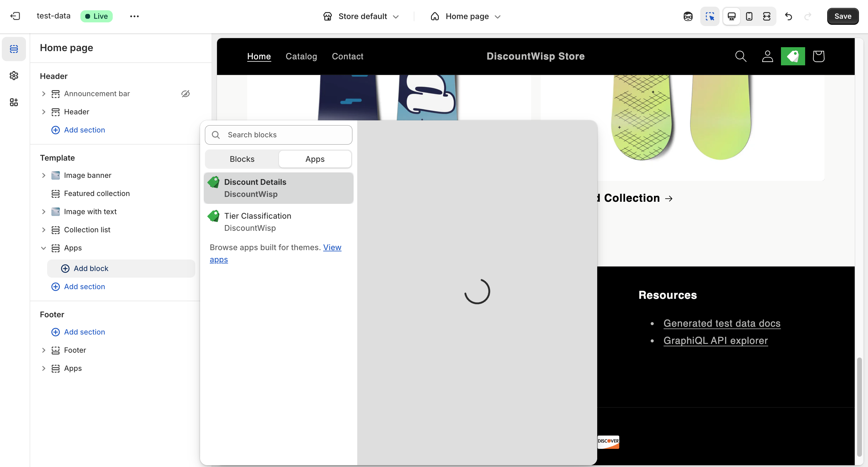Image resolution: width=868 pixels, height=467 pixels.
Task: Click the storefront search magnifier icon
Action: [741, 56]
